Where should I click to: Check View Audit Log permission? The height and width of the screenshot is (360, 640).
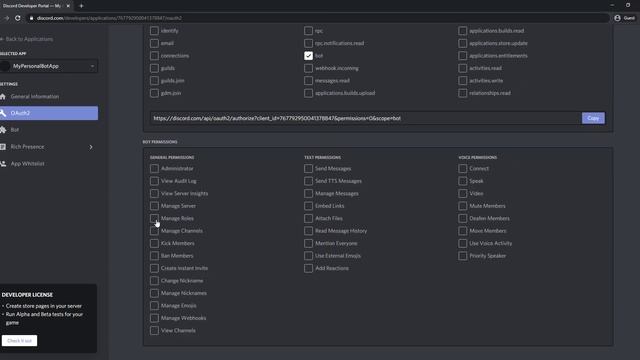coord(154,181)
